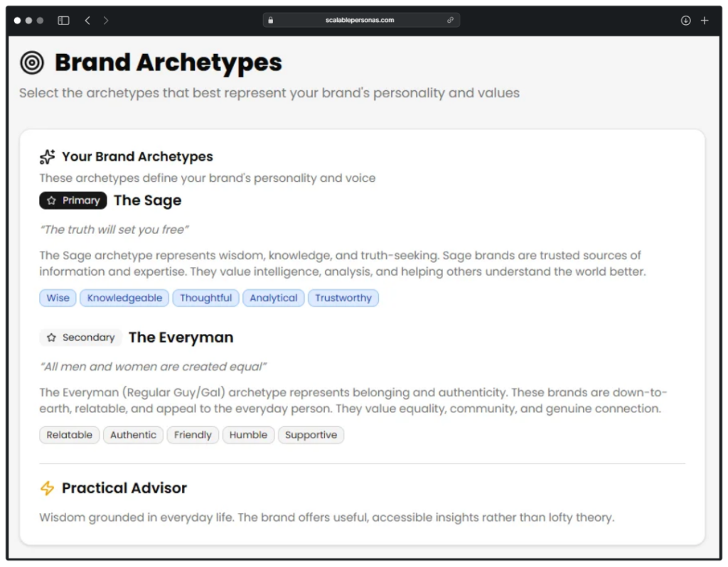The image size is (728, 567).
Task: Navigate back using the back arrow
Action: [87, 20]
